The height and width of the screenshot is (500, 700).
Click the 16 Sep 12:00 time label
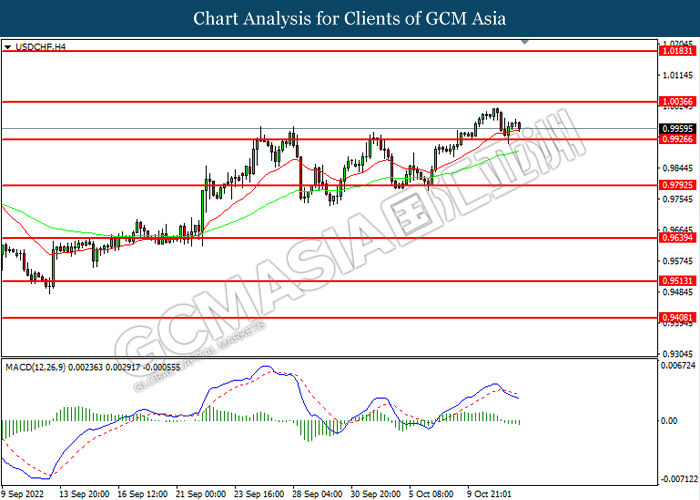point(143,494)
